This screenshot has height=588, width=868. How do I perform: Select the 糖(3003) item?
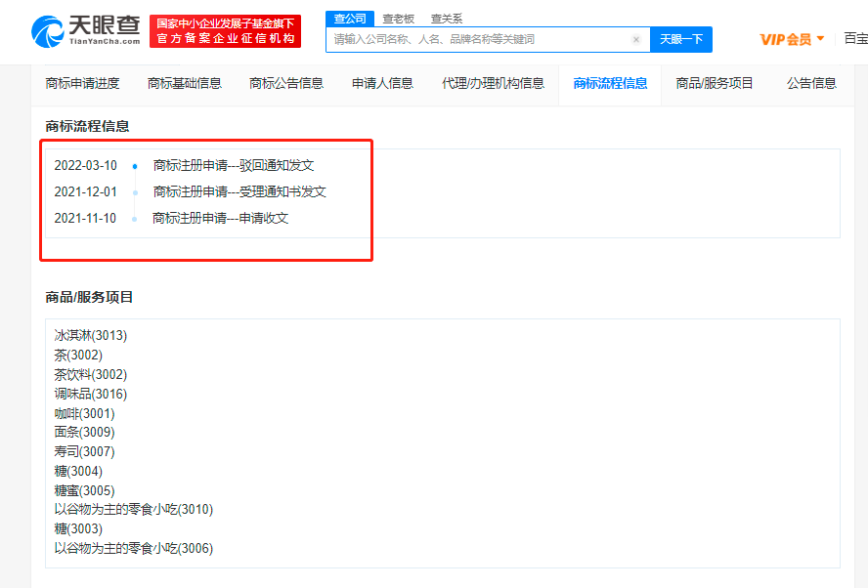pos(78,528)
